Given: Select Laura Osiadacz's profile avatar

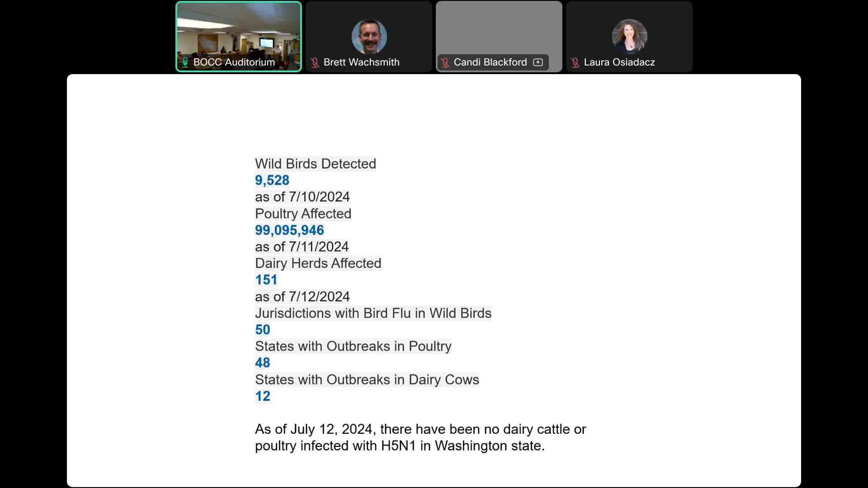Looking at the screenshot, I should pos(629,37).
